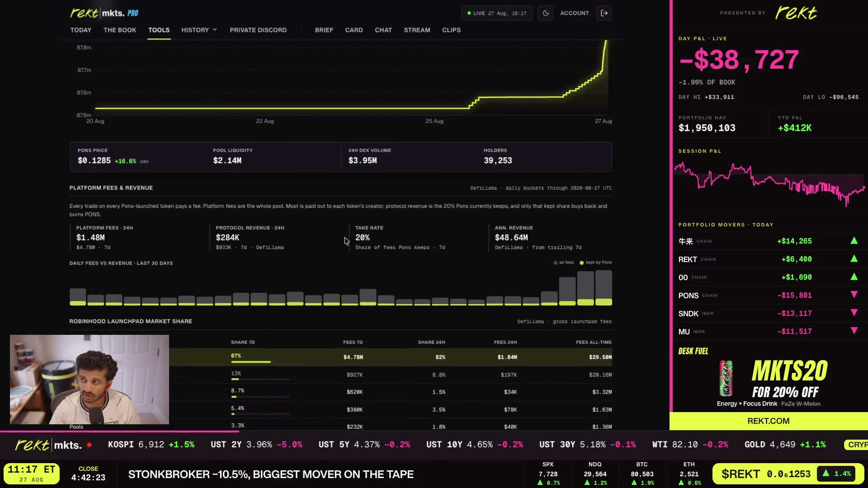The height and width of the screenshot is (488, 868).
Task: Click 'kept by Pons' legend dot
Action: coord(582,263)
